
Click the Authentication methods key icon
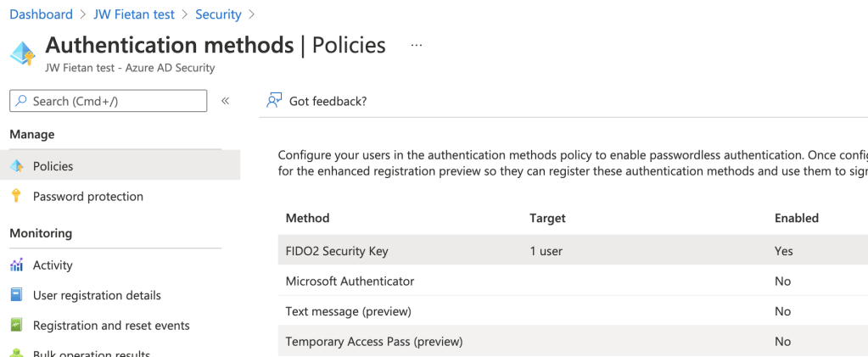coord(23,53)
